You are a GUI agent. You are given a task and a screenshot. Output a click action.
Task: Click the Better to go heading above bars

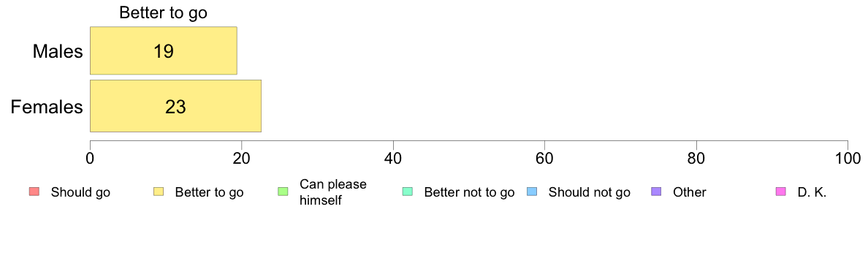[x=164, y=12]
